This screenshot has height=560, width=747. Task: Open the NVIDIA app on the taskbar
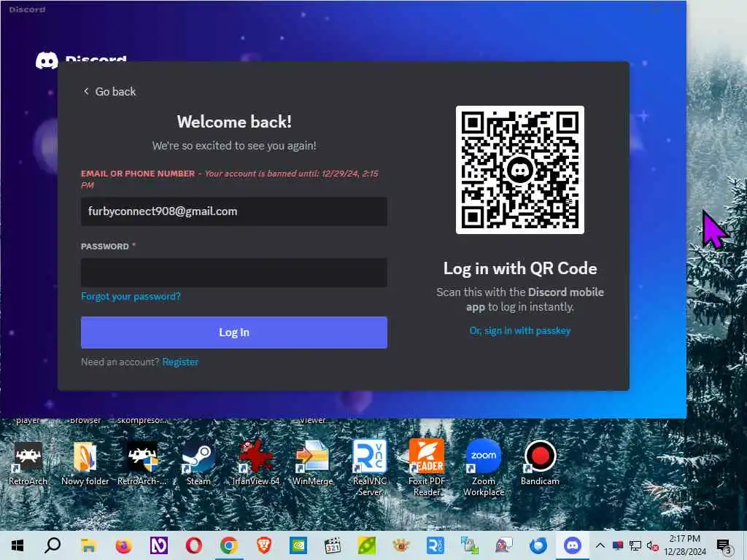(298, 545)
